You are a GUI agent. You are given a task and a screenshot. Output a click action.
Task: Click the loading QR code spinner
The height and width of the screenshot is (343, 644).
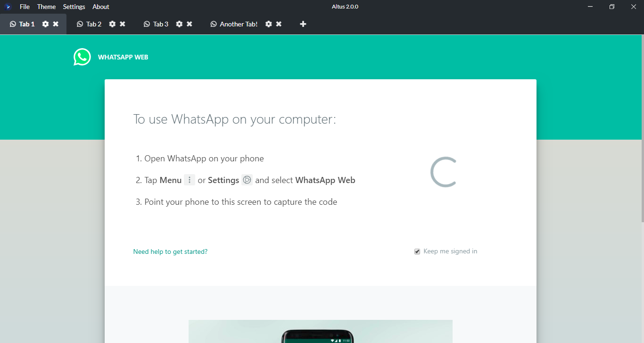(x=443, y=172)
